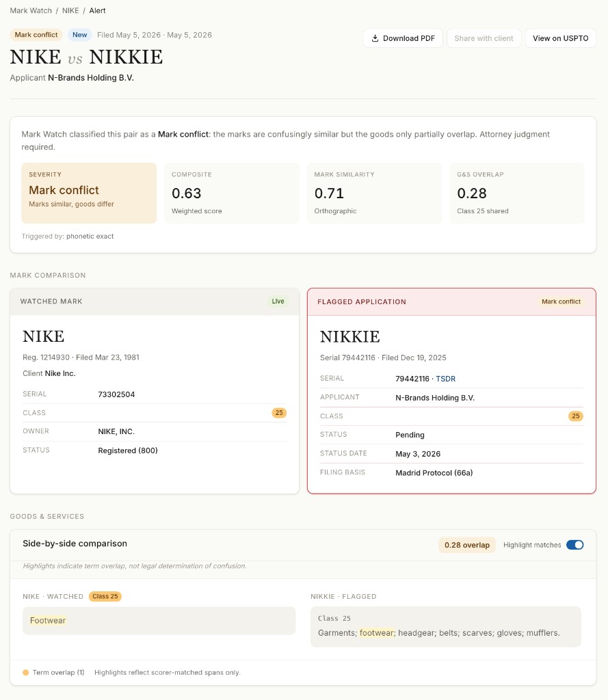Click filing basis Madrid Protocol (66a)
This screenshot has height=700, width=608.
tap(434, 473)
